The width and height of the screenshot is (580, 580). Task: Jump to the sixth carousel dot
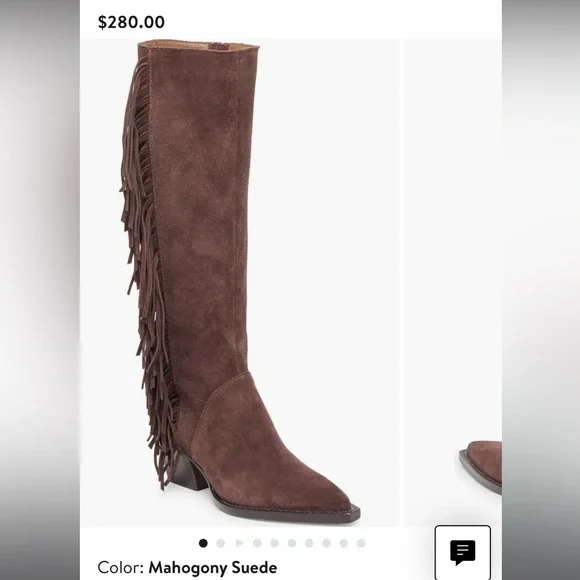(292, 543)
